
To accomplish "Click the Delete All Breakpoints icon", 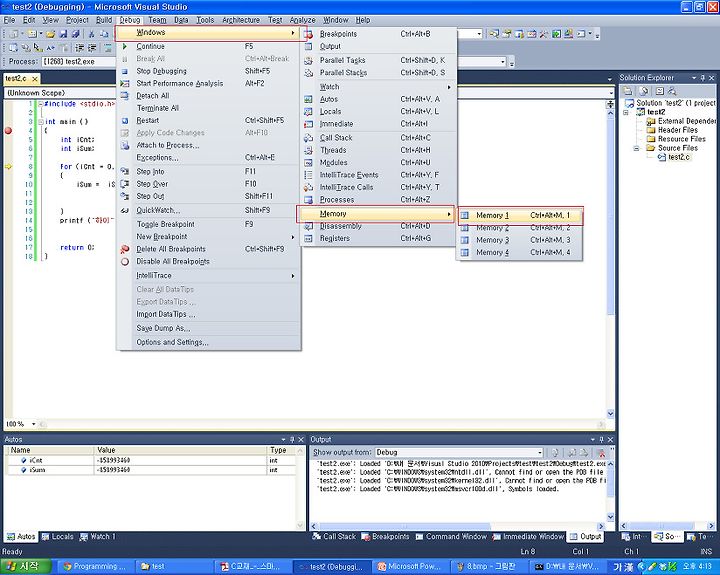I will coord(124,249).
